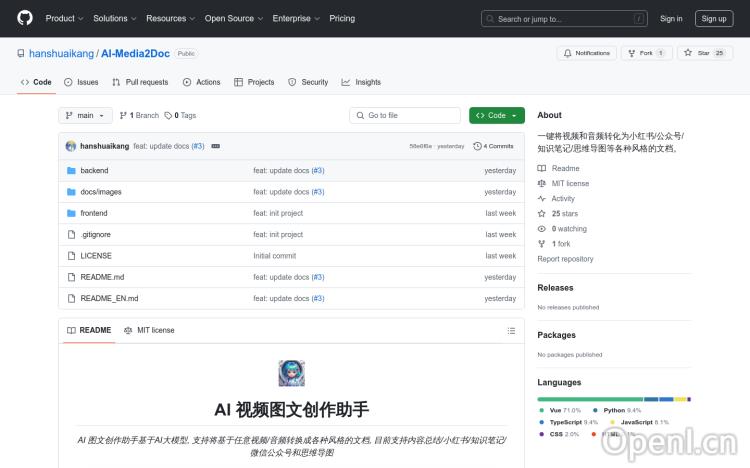Click the hanshuaikang avatar in commit row

[71, 146]
